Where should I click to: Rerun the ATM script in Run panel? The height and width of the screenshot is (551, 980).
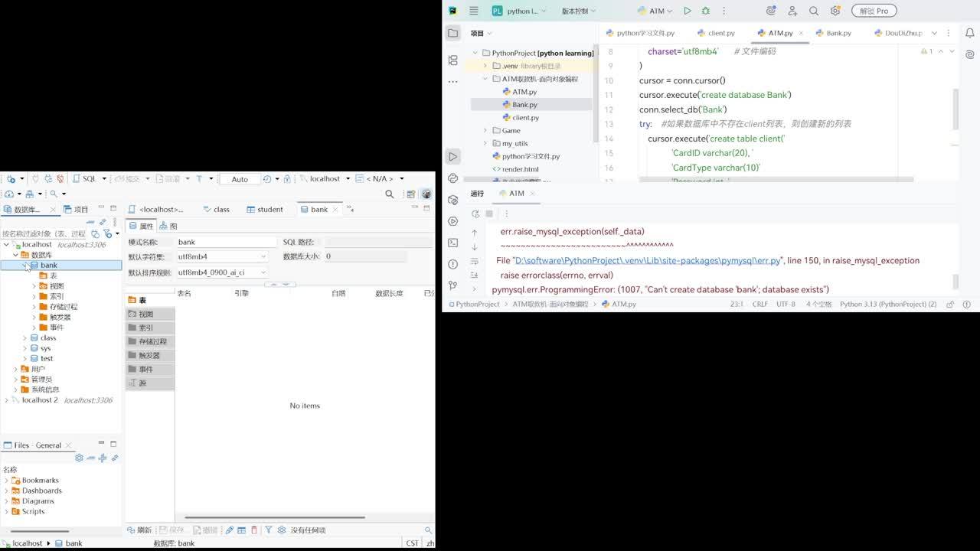click(475, 214)
